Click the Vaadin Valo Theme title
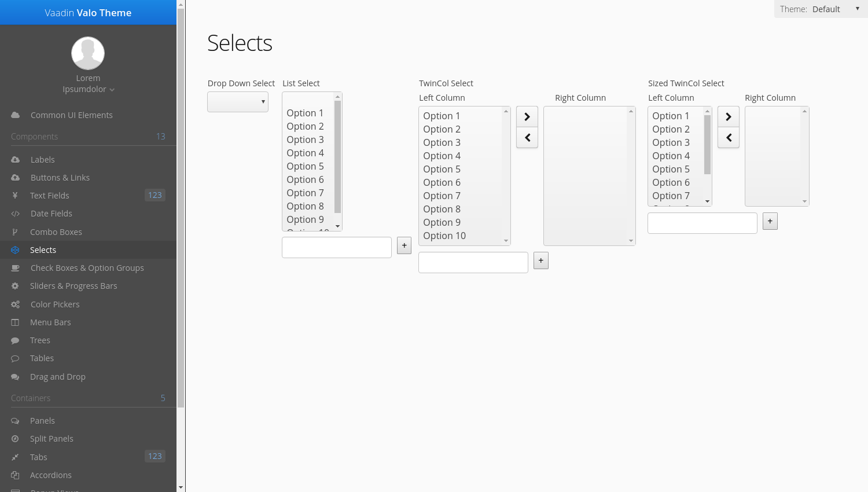This screenshot has width=868, height=492. (x=88, y=13)
